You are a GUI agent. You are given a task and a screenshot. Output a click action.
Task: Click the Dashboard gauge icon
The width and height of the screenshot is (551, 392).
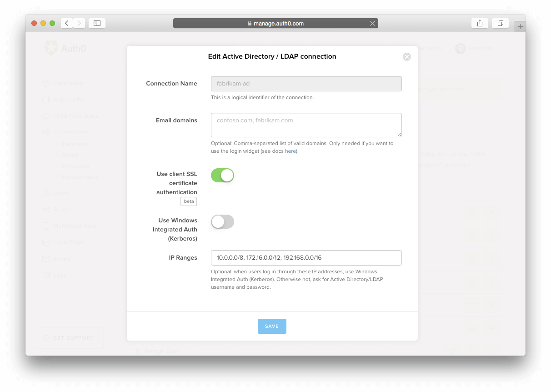[x=45, y=83]
